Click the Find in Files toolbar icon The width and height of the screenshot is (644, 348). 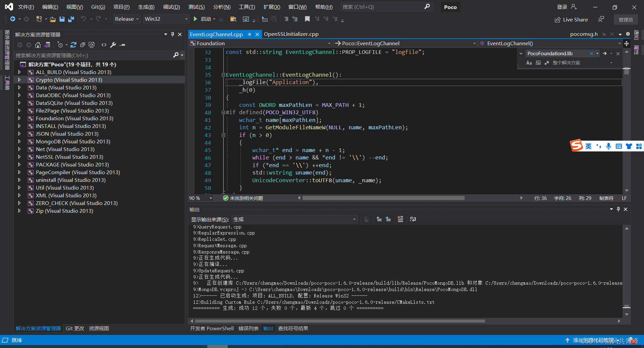(x=233, y=19)
